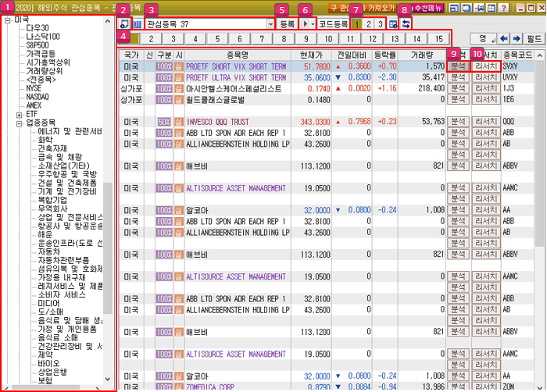
Task: Click stock name PROETF ULTRA VIX SHORT TERM
Action: tap(236, 77)
